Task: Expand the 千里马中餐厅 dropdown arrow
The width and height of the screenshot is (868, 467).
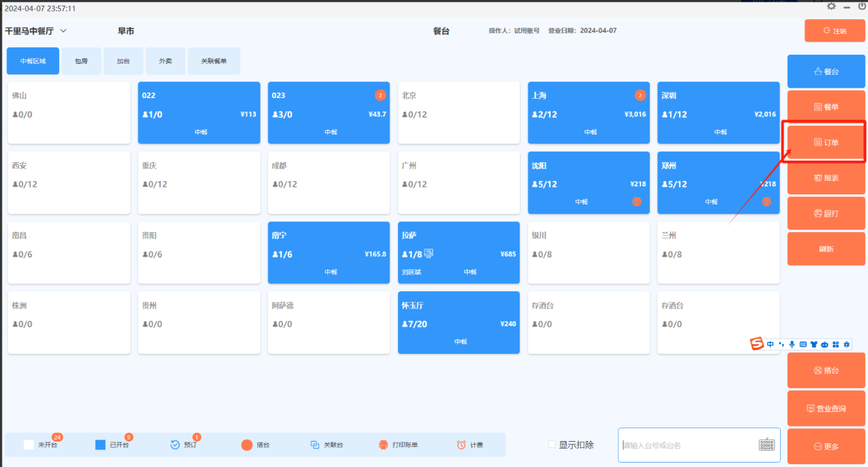Action: [x=63, y=31]
